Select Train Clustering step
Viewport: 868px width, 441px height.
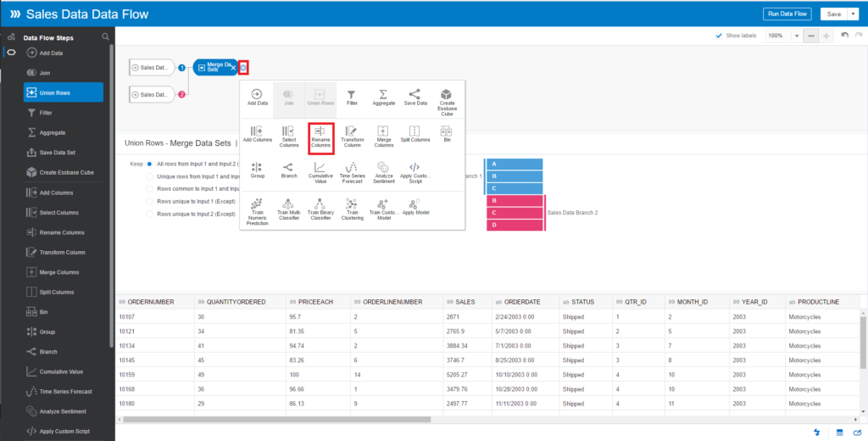pos(352,210)
